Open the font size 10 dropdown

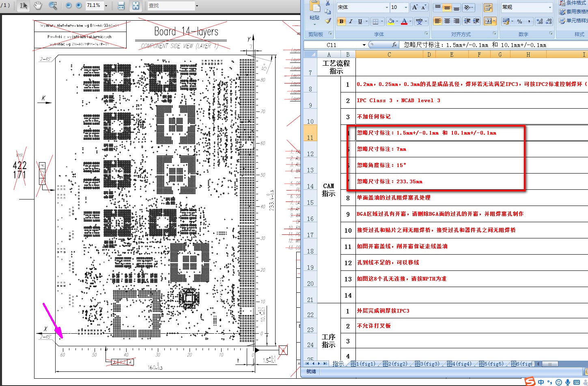(406, 7)
